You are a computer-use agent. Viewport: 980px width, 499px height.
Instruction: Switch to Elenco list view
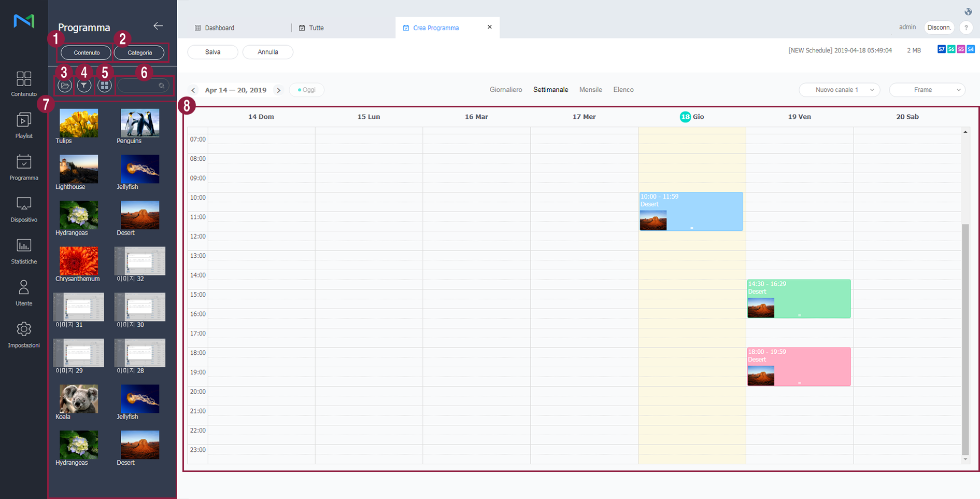pos(623,90)
